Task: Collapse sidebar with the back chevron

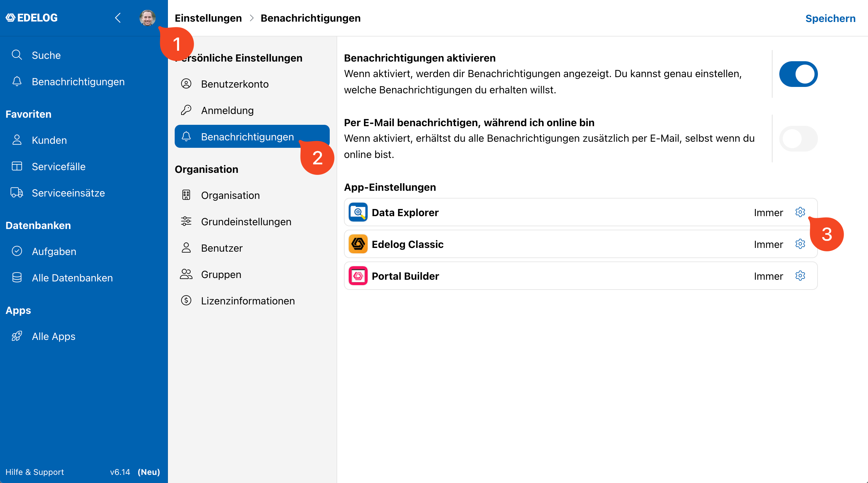Action: click(x=118, y=18)
